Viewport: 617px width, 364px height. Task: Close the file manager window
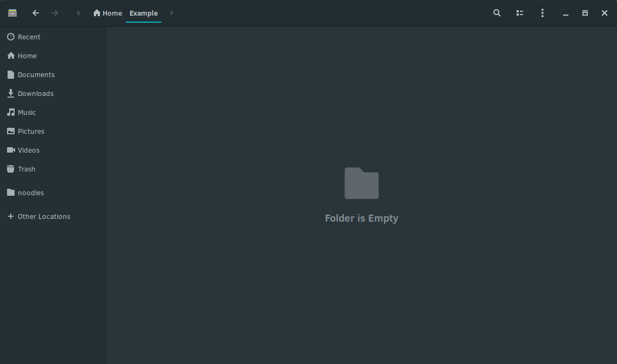pos(605,13)
